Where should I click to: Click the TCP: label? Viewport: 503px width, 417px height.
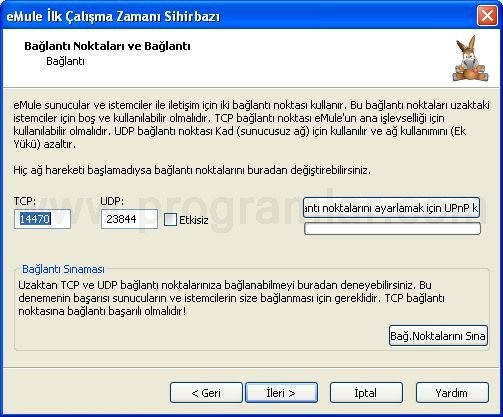pyautogui.click(x=25, y=201)
